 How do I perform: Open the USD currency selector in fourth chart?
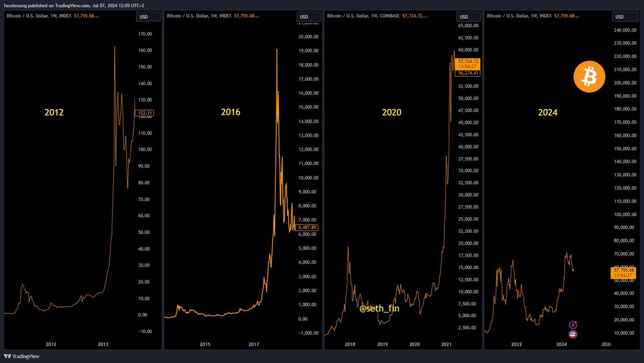624,17
